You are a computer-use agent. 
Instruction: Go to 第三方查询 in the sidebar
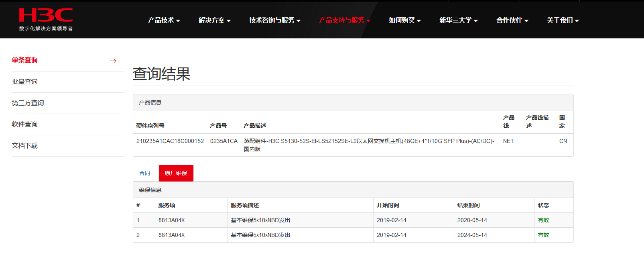28,103
